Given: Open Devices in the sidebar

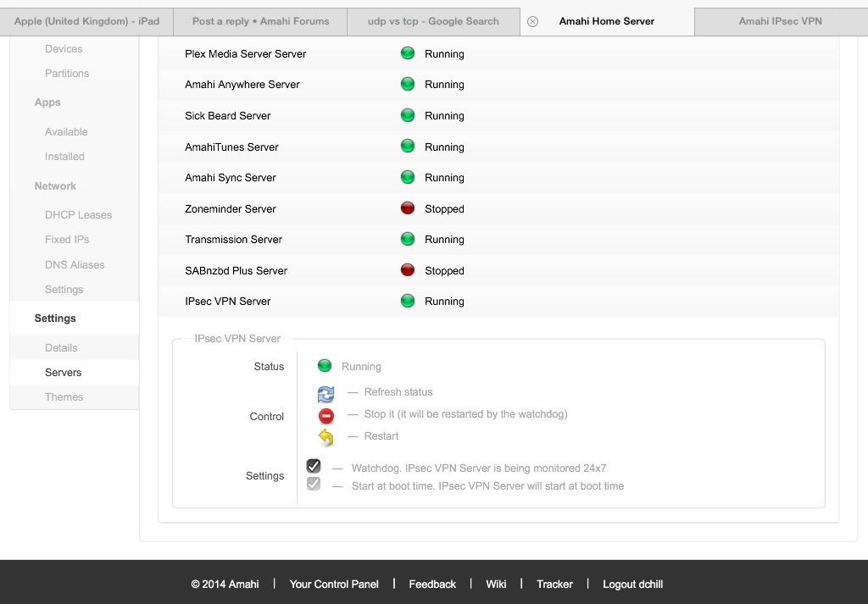Looking at the screenshot, I should tap(64, 48).
